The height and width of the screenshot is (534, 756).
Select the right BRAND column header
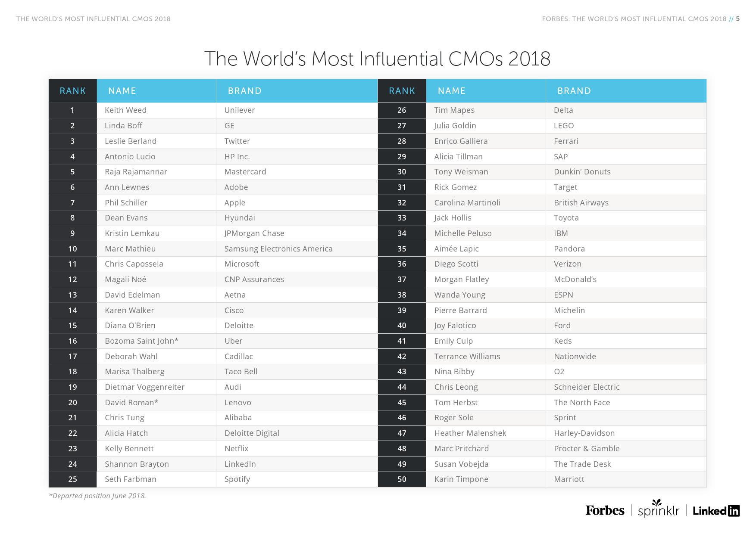tap(574, 91)
